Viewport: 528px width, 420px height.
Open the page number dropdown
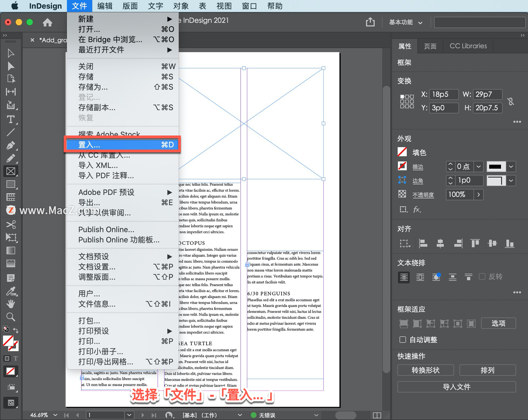129,415
